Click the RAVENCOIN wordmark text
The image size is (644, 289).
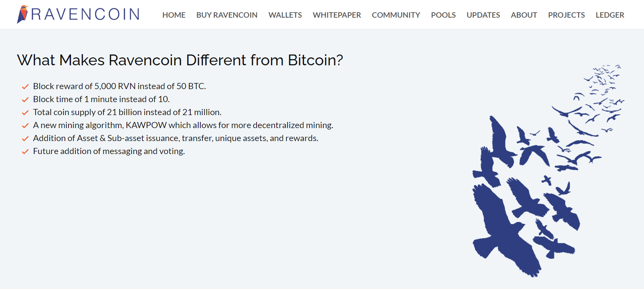[85, 14]
